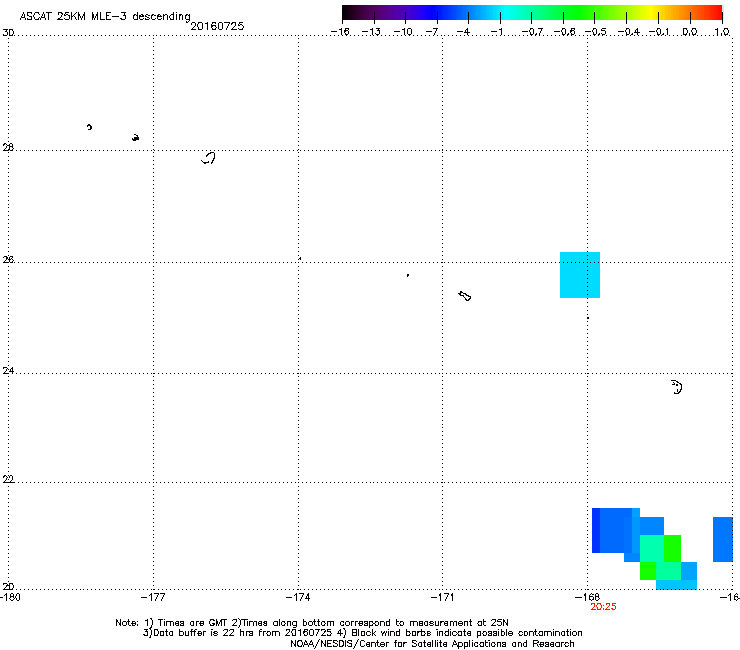Image resolution: width=740 pixels, height=650 pixels.
Task: Click the longitude label -180
Action: click(x=10, y=597)
